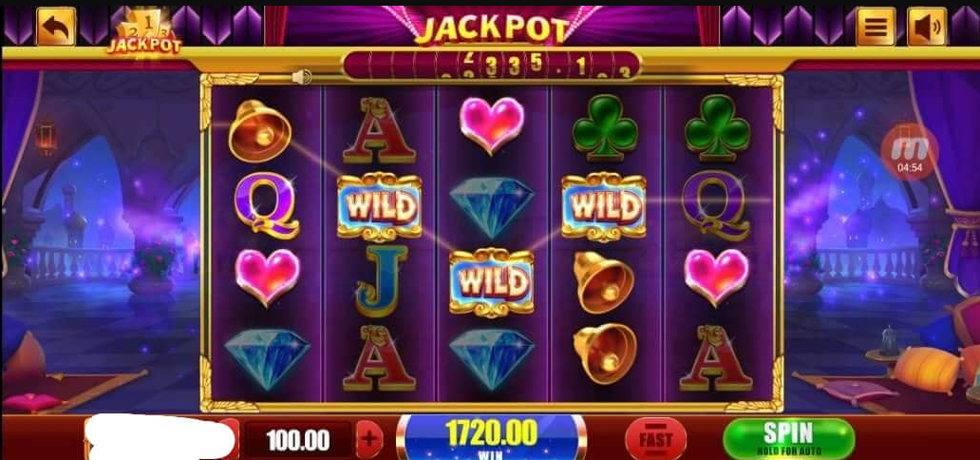Tap the WILD symbol in middle reel

click(492, 282)
